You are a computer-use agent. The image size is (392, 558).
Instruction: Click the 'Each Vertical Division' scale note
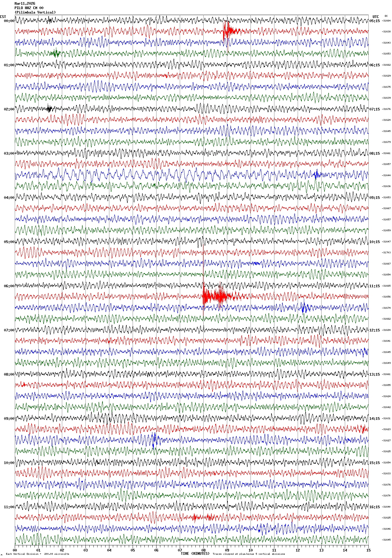point(37,554)
